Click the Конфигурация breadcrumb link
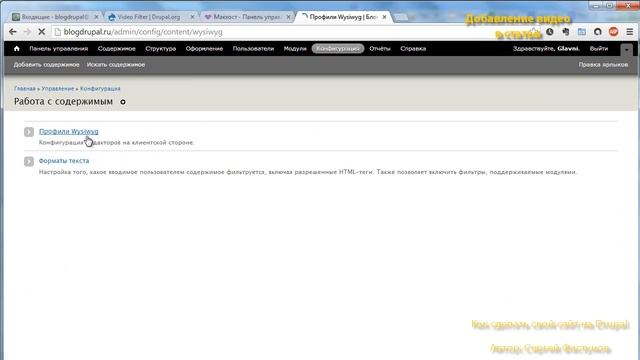Image resolution: width=640 pixels, height=360 pixels. pyautogui.click(x=100, y=89)
